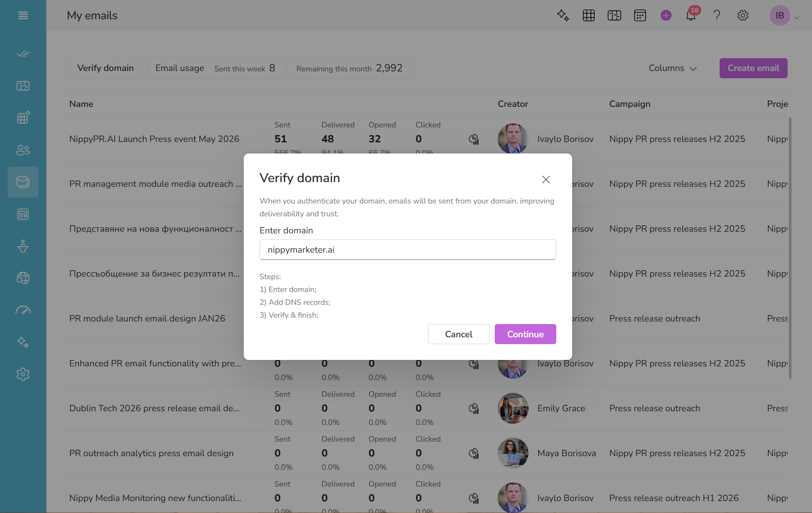Click Emily Grace creator name
The image size is (812, 513).
point(561,408)
